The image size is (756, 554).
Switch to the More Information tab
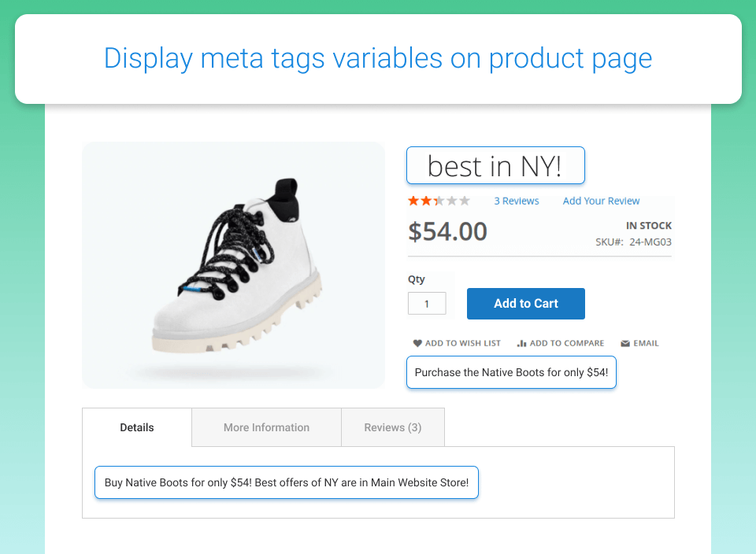point(266,427)
